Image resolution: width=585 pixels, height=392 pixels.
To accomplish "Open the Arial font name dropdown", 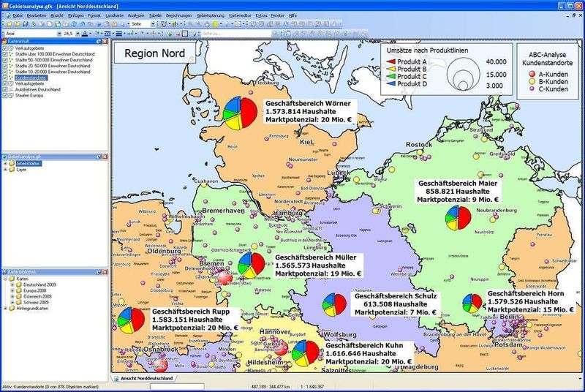I will (x=59, y=34).
